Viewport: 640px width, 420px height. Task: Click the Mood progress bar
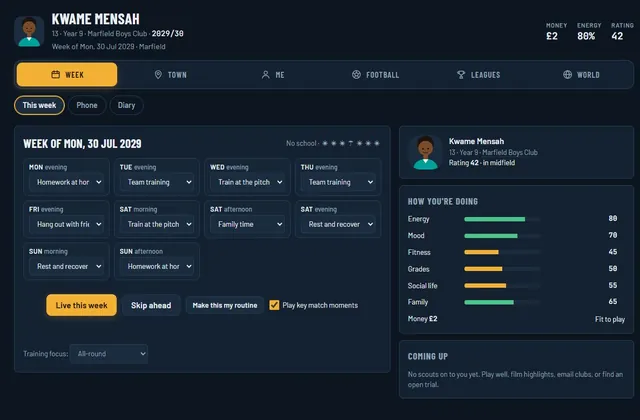tap(502, 236)
